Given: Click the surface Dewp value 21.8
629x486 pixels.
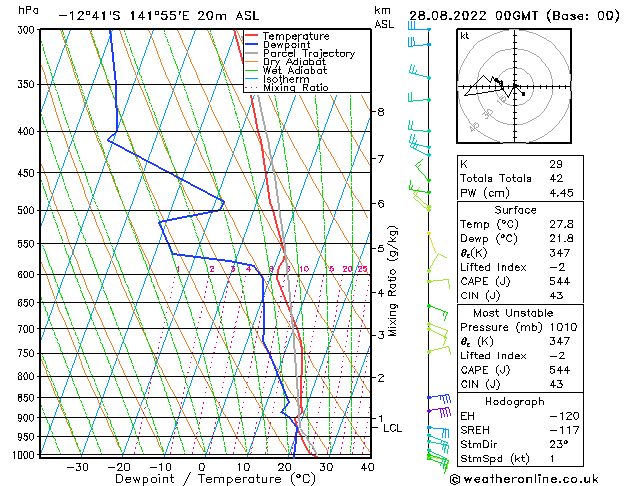Looking at the screenshot, I should pos(562,239).
